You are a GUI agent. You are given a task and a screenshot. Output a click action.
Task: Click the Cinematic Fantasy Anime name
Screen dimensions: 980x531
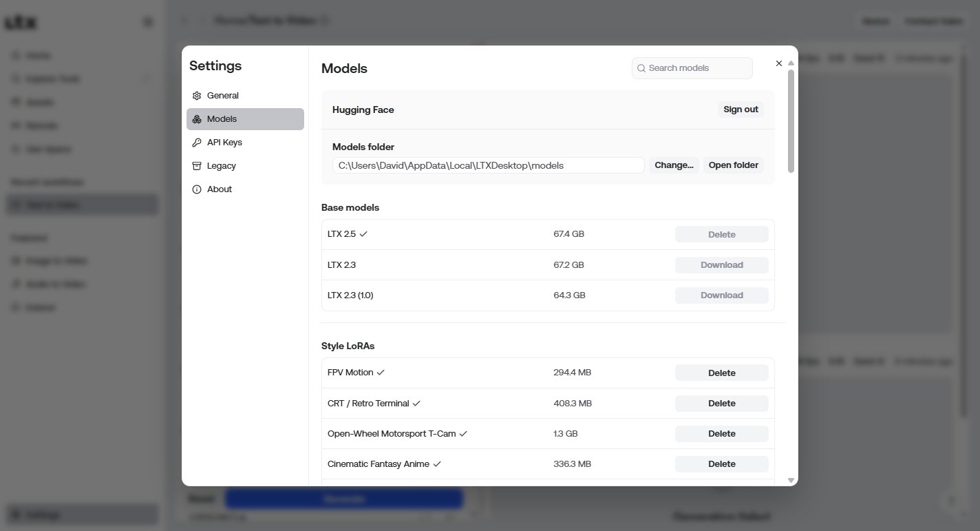[379, 464]
